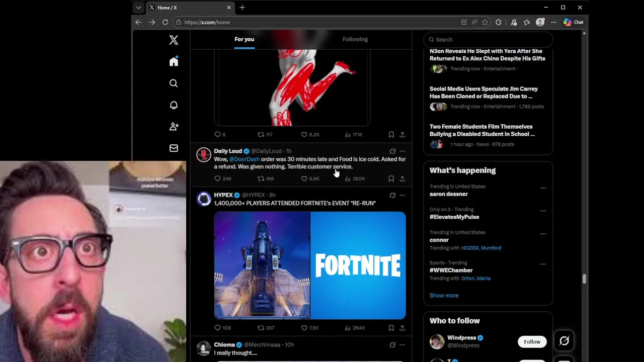The height and width of the screenshot is (362, 644).
Task: Open Daily Loud profile avatar
Action: tap(203, 155)
